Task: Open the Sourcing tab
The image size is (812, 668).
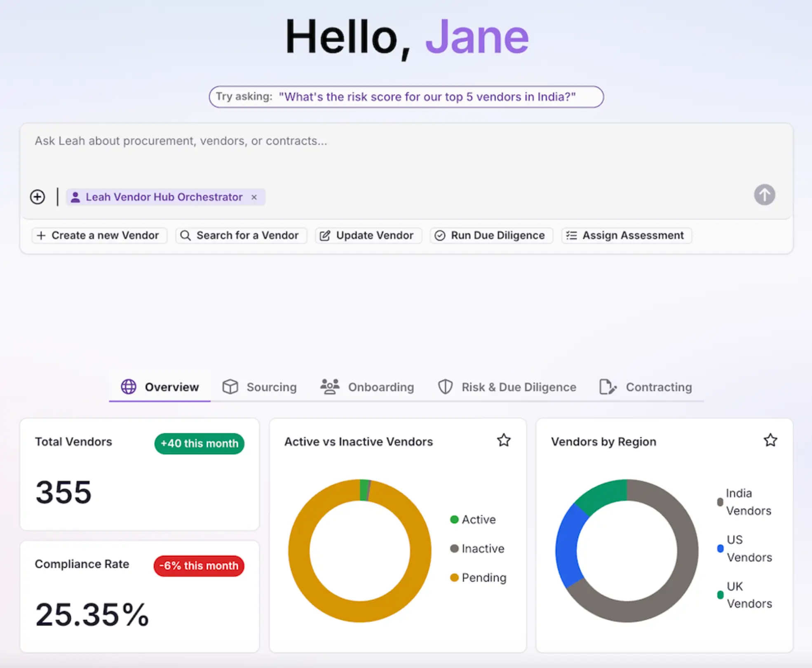Action: coord(259,387)
